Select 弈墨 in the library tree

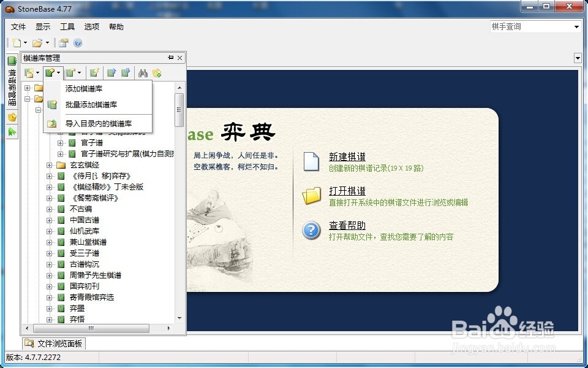tap(77, 309)
